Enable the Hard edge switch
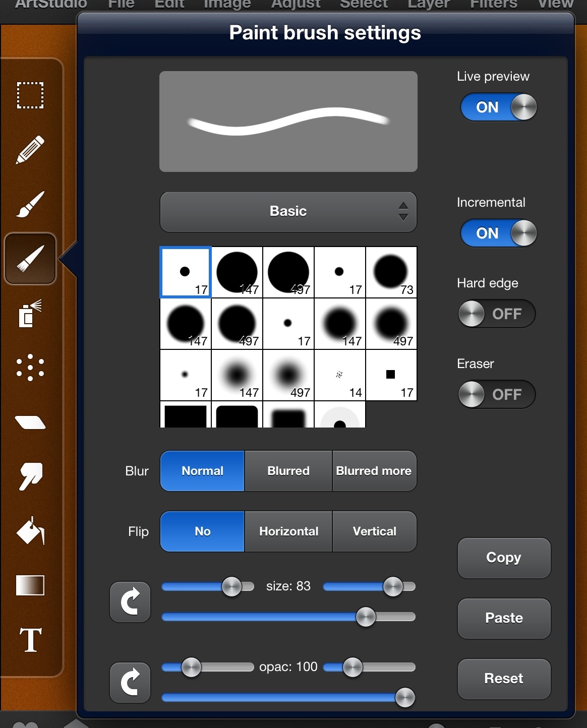Screen dimensions: 587x728 tap(497, 314)
